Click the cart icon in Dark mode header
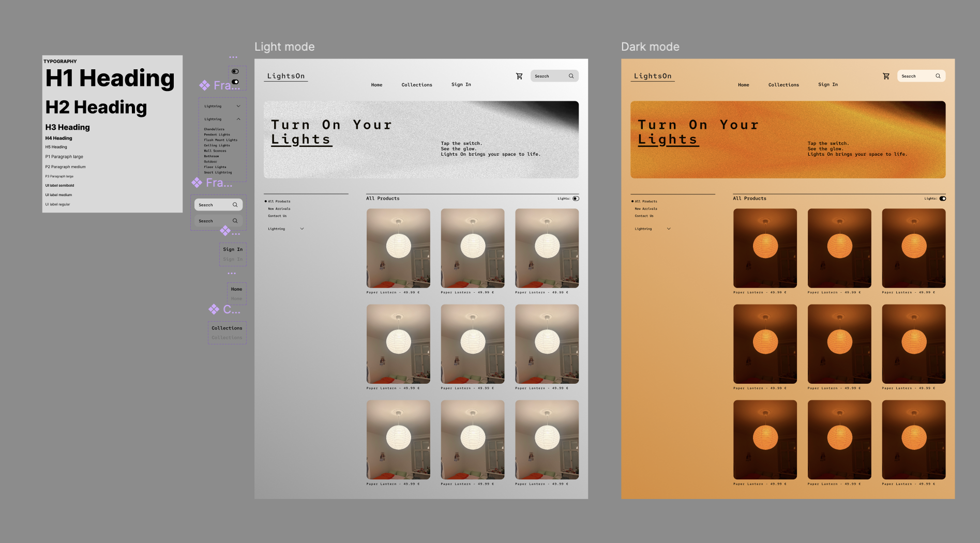 pos(886,76)
